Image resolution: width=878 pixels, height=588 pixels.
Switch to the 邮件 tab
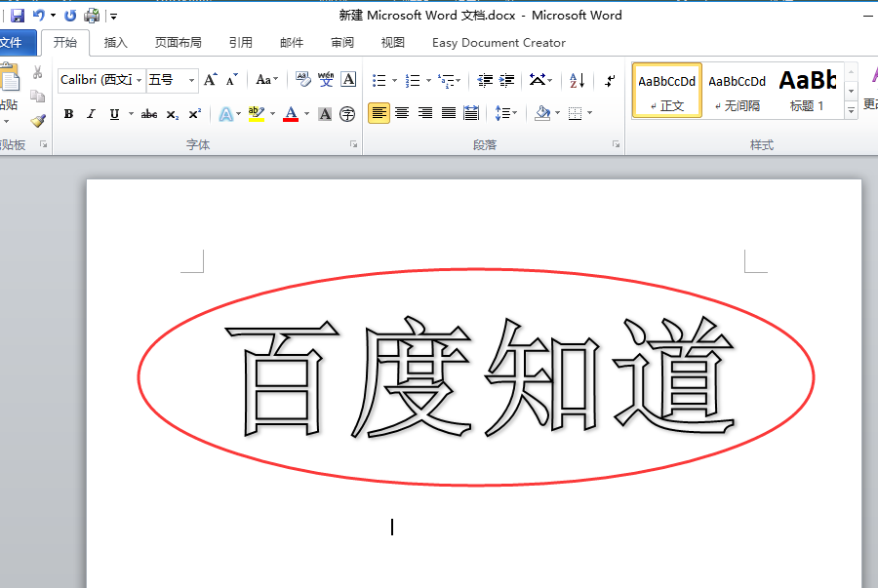point(292,43)
